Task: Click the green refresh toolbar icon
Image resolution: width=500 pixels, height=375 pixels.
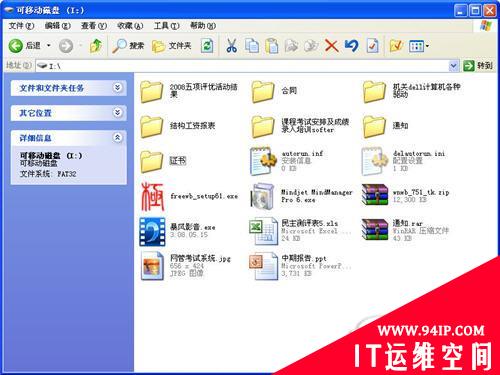Action: tap(207, 46)
